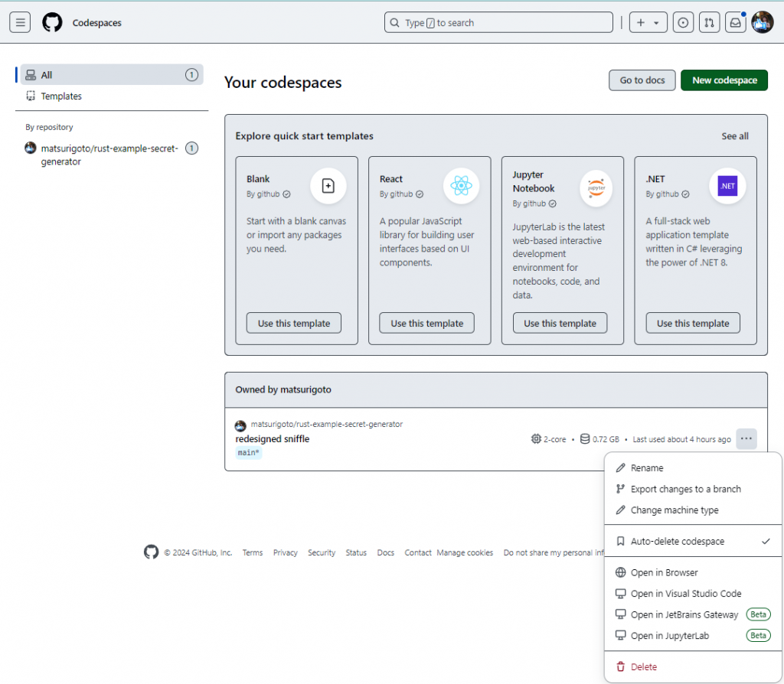Select the Templates tab in sidebar
Image resolution: width=784 pixels, height=684 pixels.
112,96
